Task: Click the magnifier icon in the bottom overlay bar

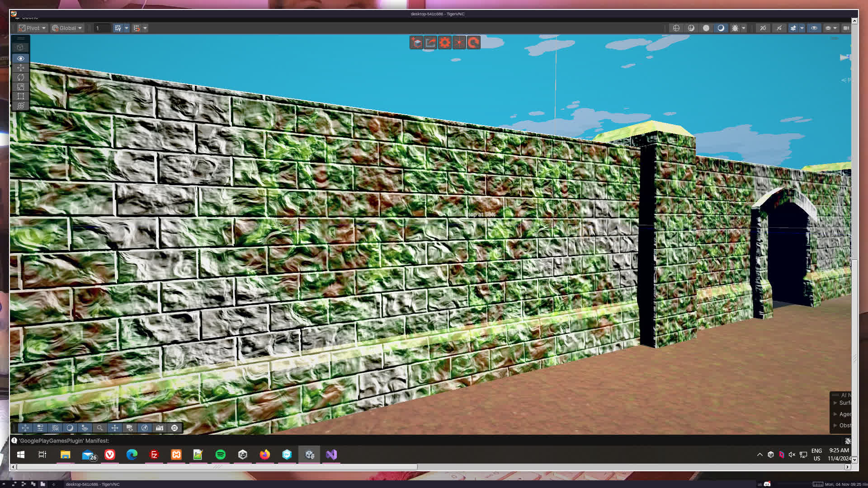Action: [x=100, y=428]
